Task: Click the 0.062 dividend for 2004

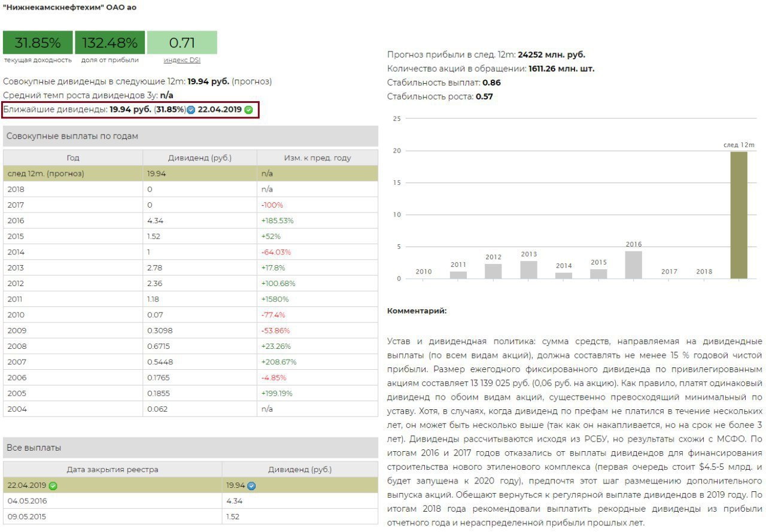Action: [157, 409]
